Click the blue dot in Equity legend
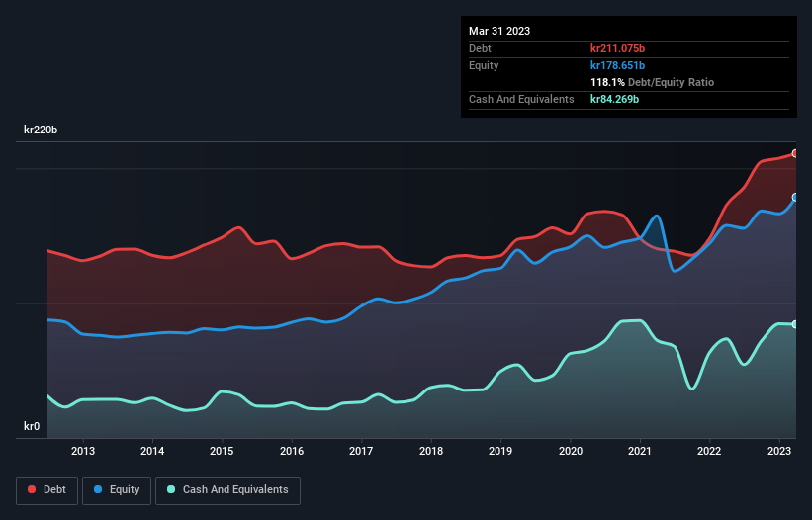This screenshot has height=520, width=812. (x=98, y=489)
